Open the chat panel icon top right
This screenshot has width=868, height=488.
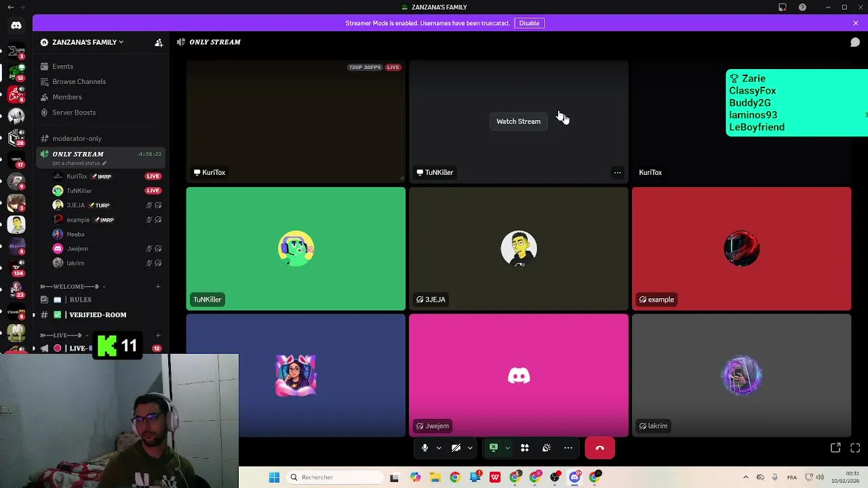coord(855,42)
